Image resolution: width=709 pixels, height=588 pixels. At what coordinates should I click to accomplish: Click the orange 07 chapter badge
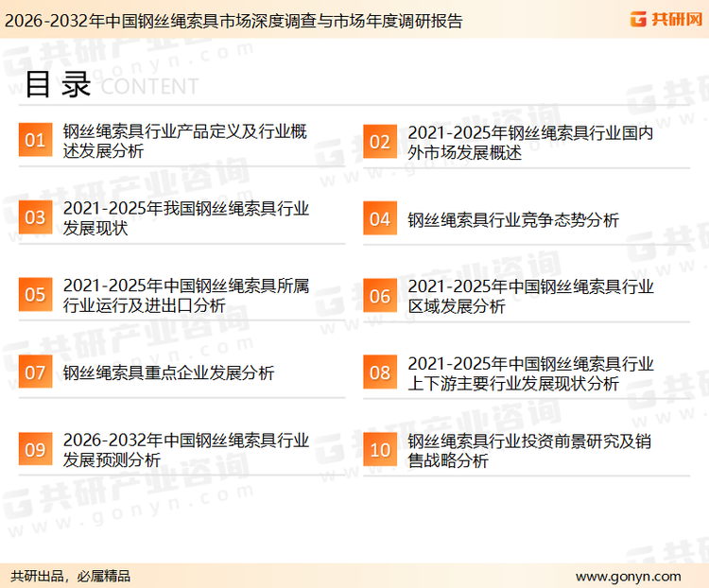35,372
